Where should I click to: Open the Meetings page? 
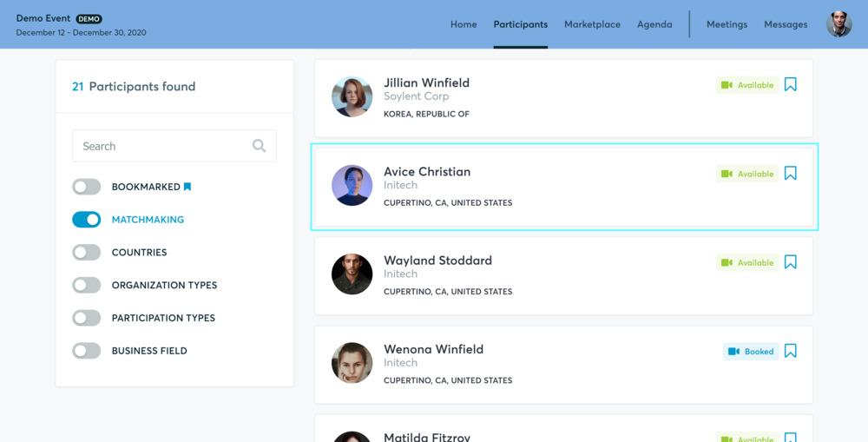pos(727,24)
